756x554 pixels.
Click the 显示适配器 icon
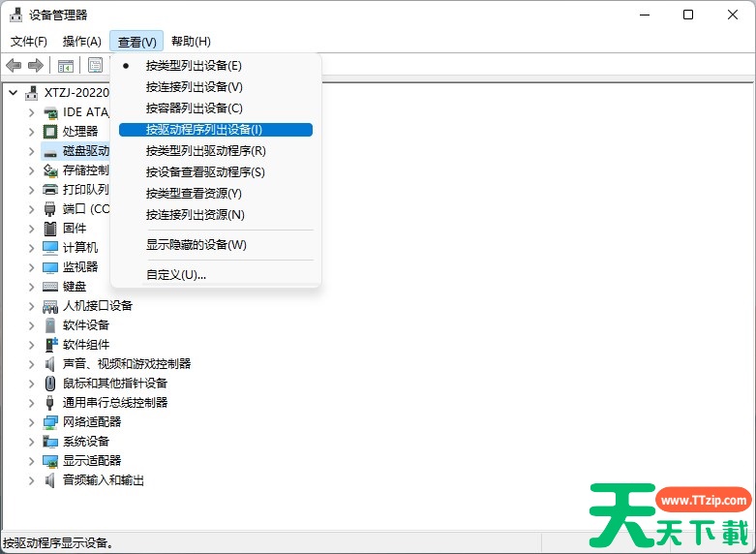coord(50,461)
